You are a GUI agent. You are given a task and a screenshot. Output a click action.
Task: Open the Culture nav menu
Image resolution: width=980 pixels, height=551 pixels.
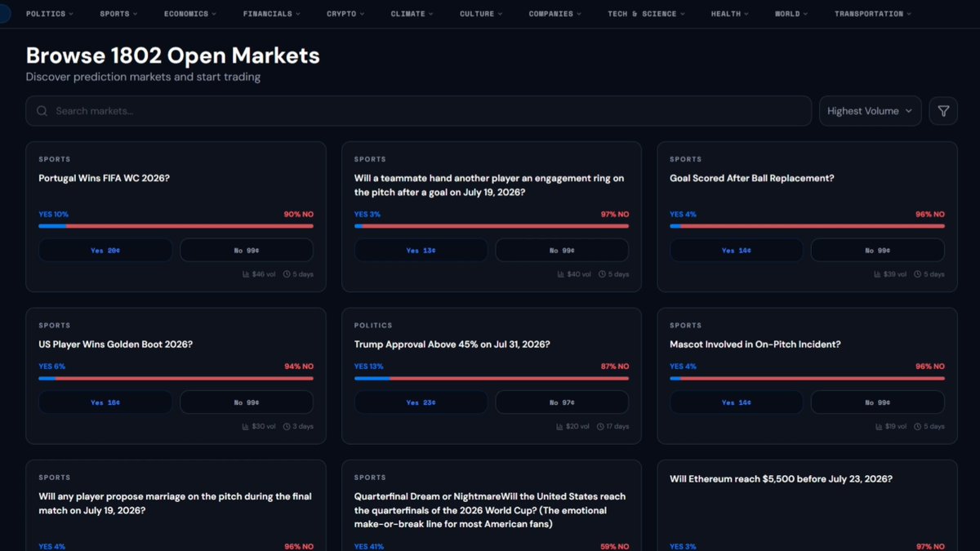[481, 14]
